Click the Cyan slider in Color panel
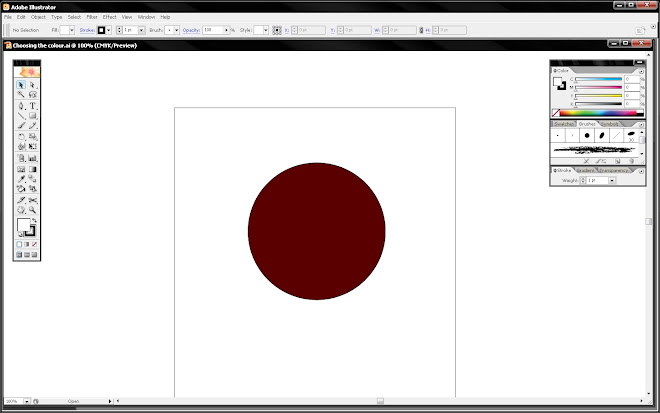Viewport: 660px width, 413px height. pyautogui.click(x=598, y=79)
